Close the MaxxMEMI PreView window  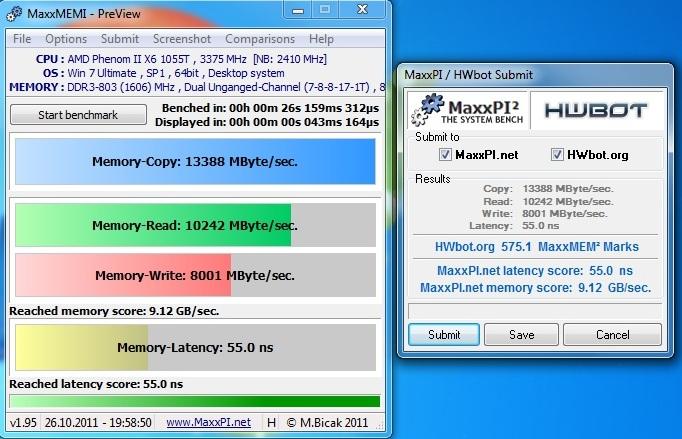coord(362,10)
